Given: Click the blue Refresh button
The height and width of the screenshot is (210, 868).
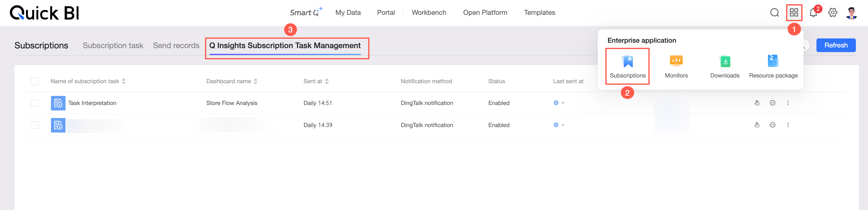Looking at the screenshot, I should pos(836,45).
